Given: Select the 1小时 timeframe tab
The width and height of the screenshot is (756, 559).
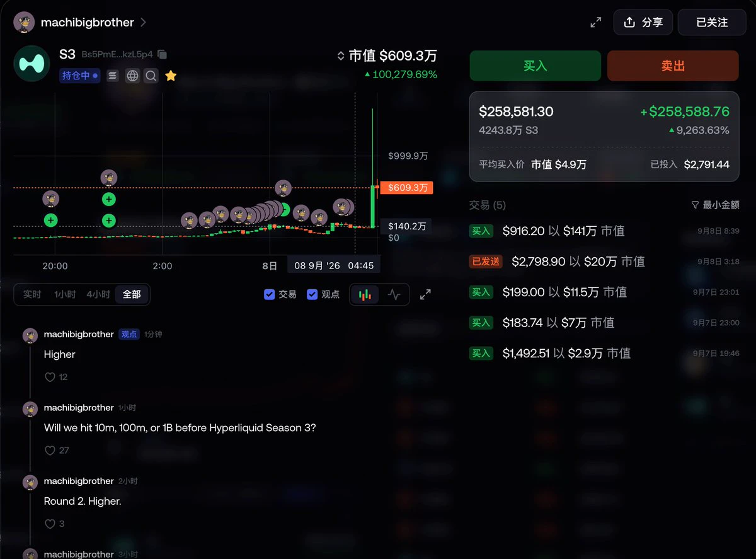Looking at the screenshot, I should (x=65, y=294).
